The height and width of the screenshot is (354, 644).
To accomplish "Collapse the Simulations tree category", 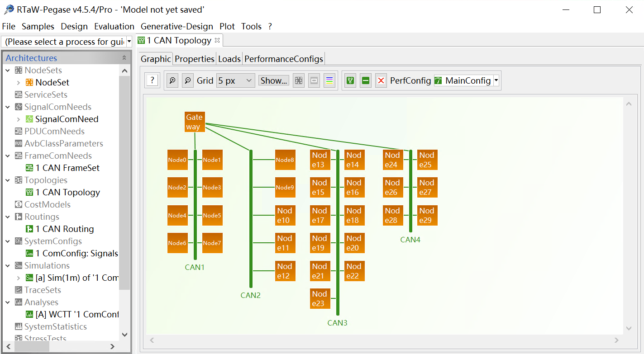I will (8, 266).
